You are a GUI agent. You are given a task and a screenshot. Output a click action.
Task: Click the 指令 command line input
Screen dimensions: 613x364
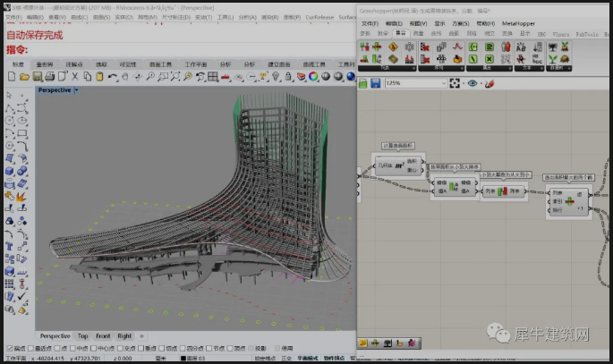pyautogui.click(x=180, y=49)
